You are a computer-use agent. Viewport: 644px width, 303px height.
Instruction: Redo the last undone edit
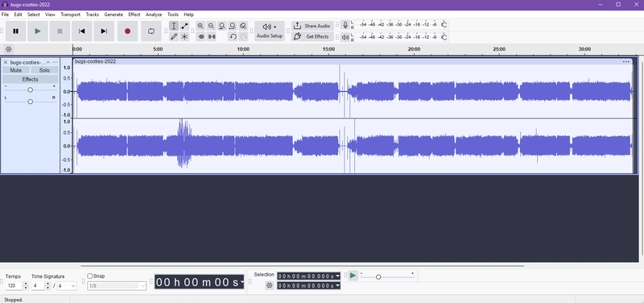pyautogui.click(x=244, y=36)
